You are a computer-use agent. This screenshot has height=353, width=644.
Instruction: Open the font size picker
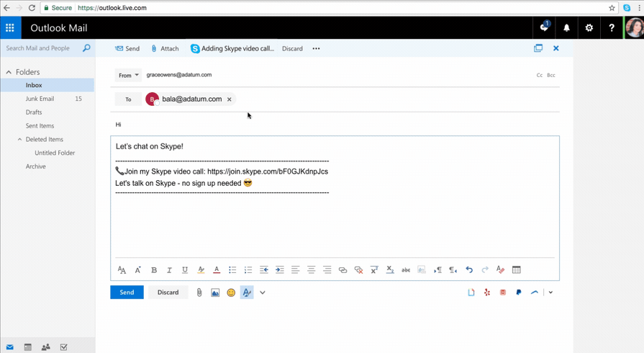pyautogui.click(x=138, y=270)
